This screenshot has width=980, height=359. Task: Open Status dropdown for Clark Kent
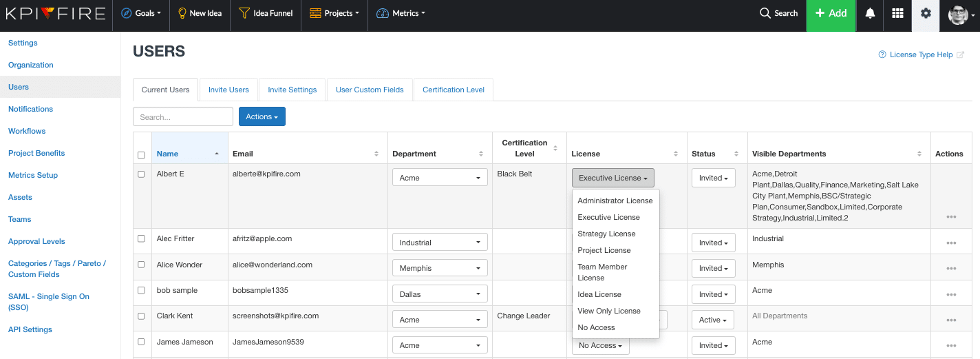[x=713, y=320]
